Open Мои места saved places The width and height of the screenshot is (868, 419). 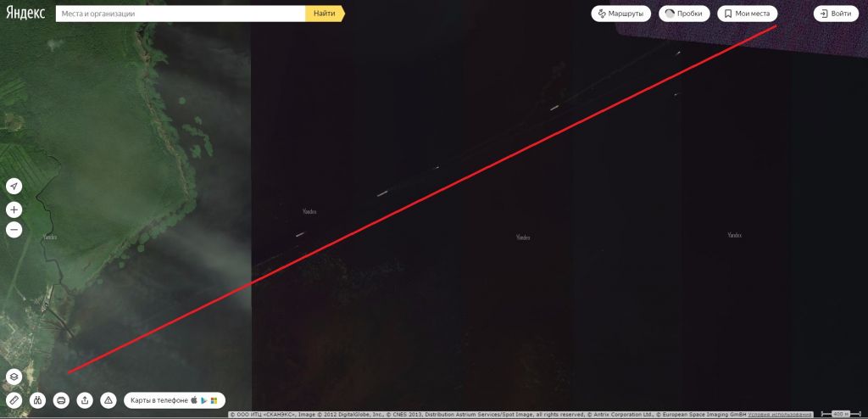(748, 14)
